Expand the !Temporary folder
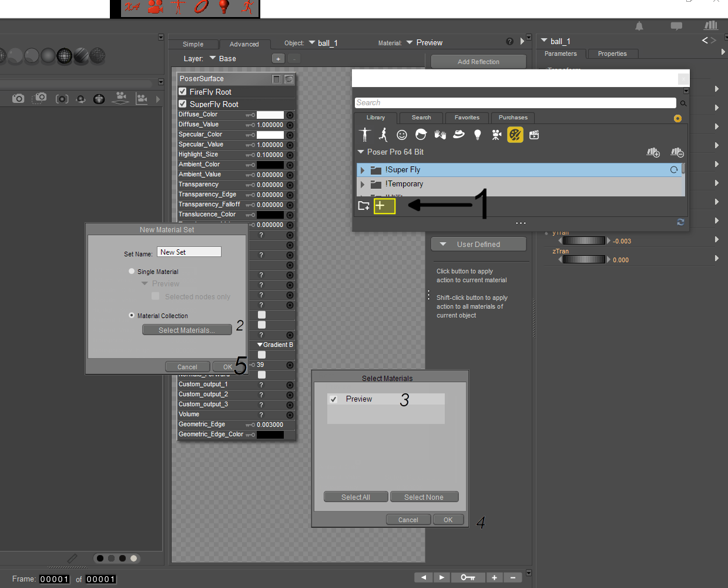The width and height of the screenshot is (728, 588). (x=363, y=185)
